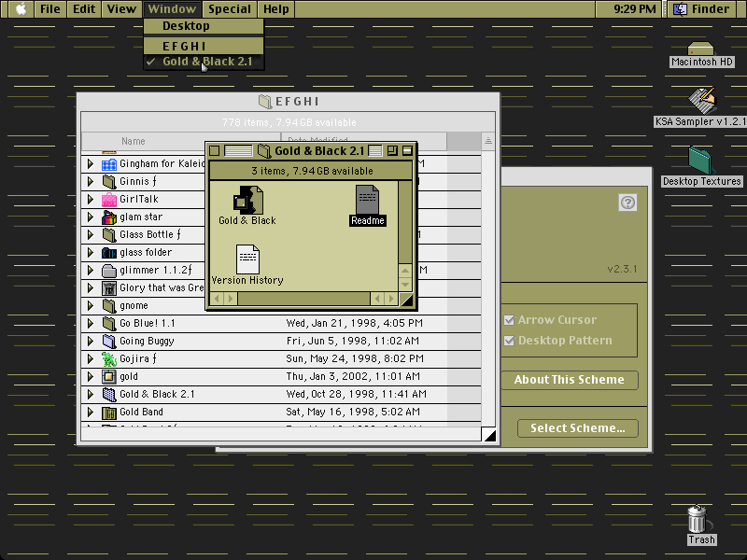Expand the glam star disclosure triangle

coord(90,217)
